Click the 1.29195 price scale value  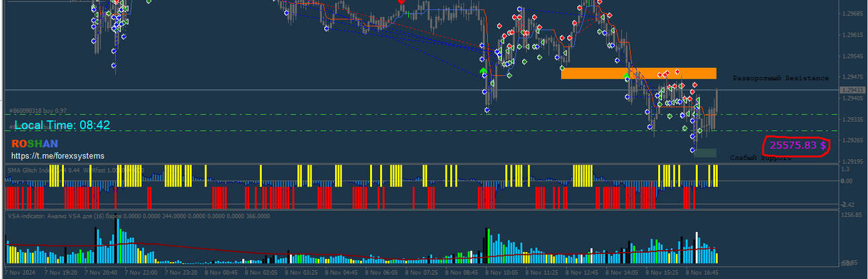click(853, 162)
